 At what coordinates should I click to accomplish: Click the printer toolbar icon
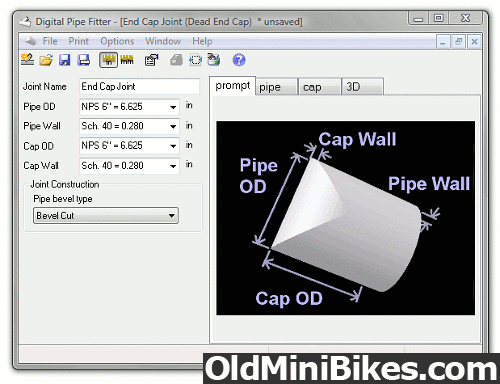click(214, 60)
